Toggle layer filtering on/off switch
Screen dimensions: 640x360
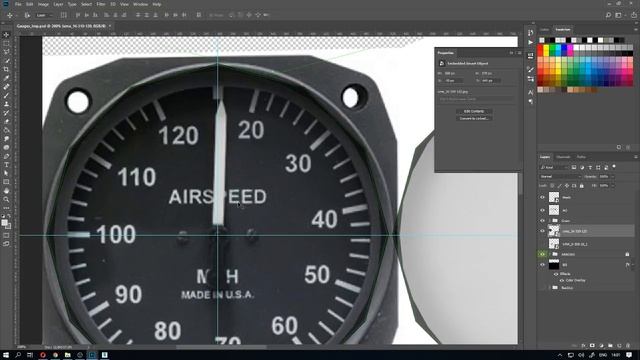click(x=614, y=167)
